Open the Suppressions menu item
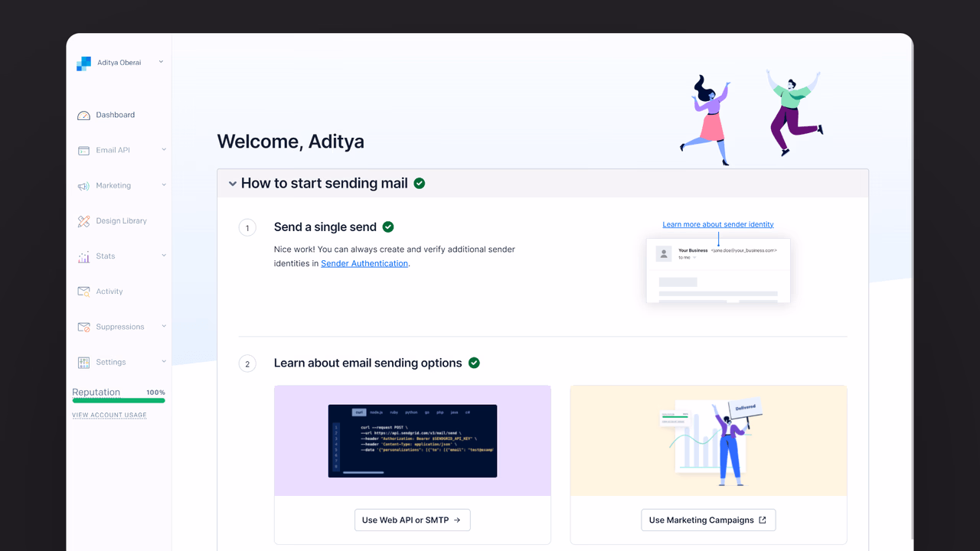Screen dimensions: 980x551 (x=119, y=326)
